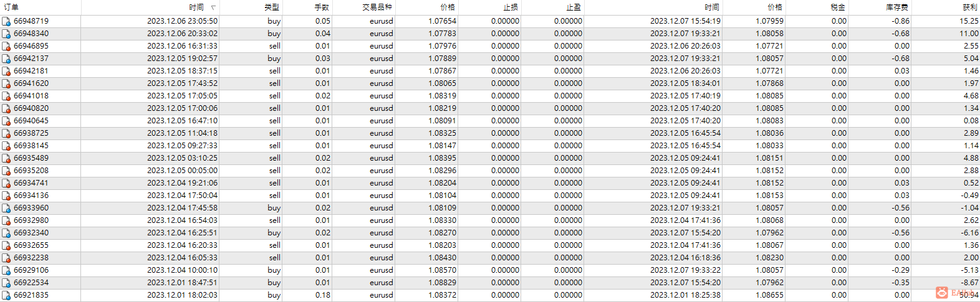
Task: Click the close time 2023.12.01 18:25:38
Action: [685, 295]
